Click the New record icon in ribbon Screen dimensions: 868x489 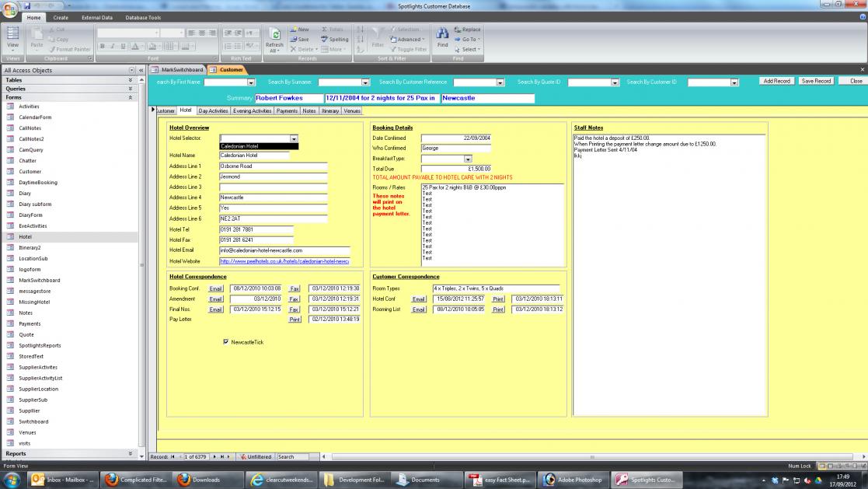click(x=299, y=30)
